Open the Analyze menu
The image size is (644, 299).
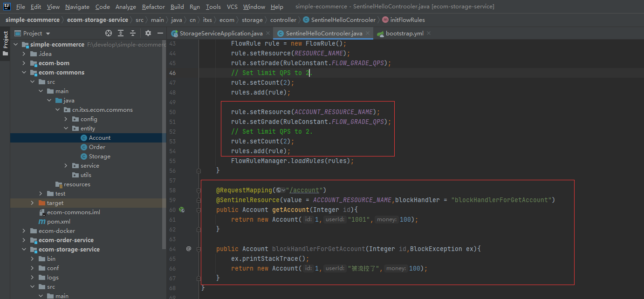[x=125, y=7]
